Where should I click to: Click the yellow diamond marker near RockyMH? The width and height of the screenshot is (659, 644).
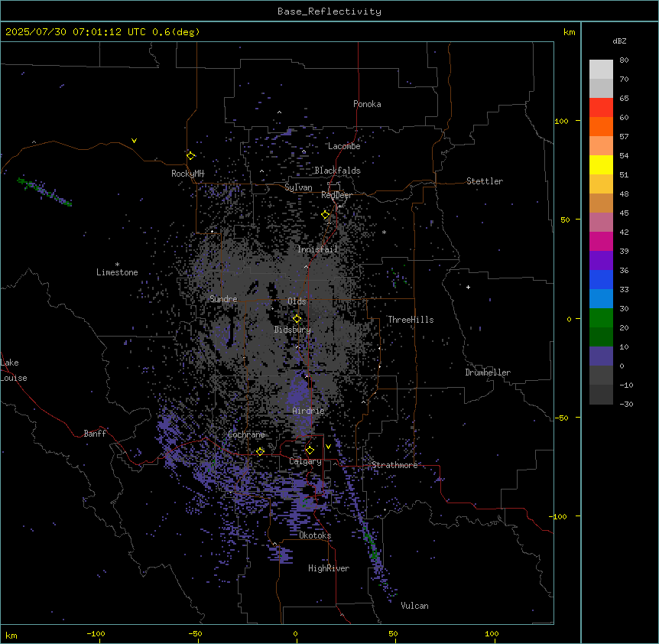point(191,156)
